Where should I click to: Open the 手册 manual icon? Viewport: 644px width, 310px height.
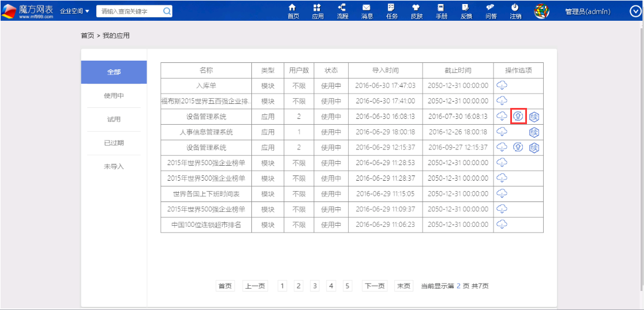[x=441, y=12]
